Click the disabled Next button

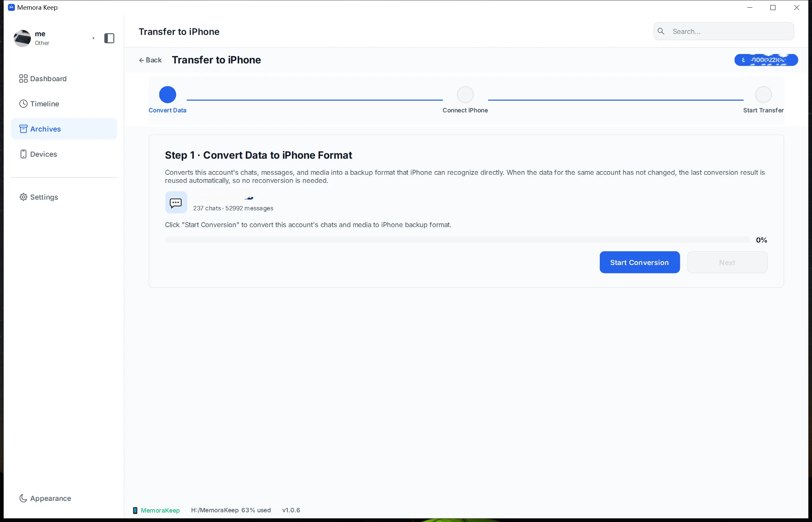(727, 262)
